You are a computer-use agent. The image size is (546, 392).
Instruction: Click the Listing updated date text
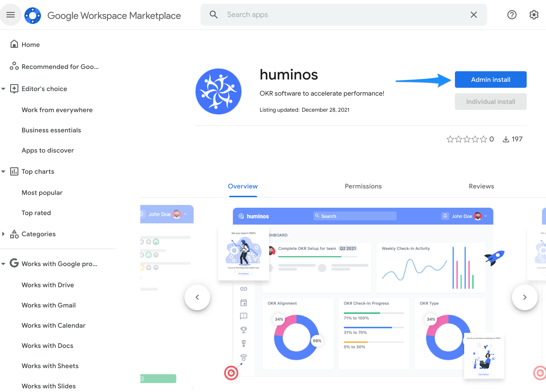pyautogui.click(x=304, y=110)
